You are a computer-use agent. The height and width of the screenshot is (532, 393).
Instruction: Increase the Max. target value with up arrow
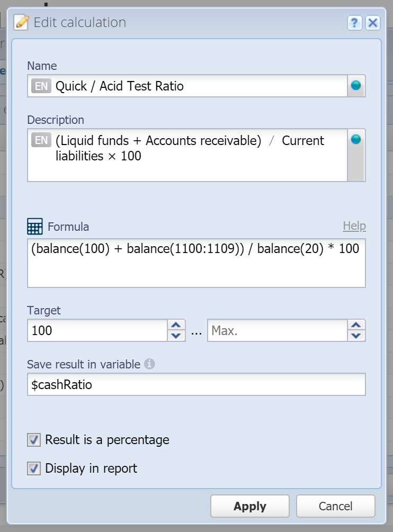point(356,325)
